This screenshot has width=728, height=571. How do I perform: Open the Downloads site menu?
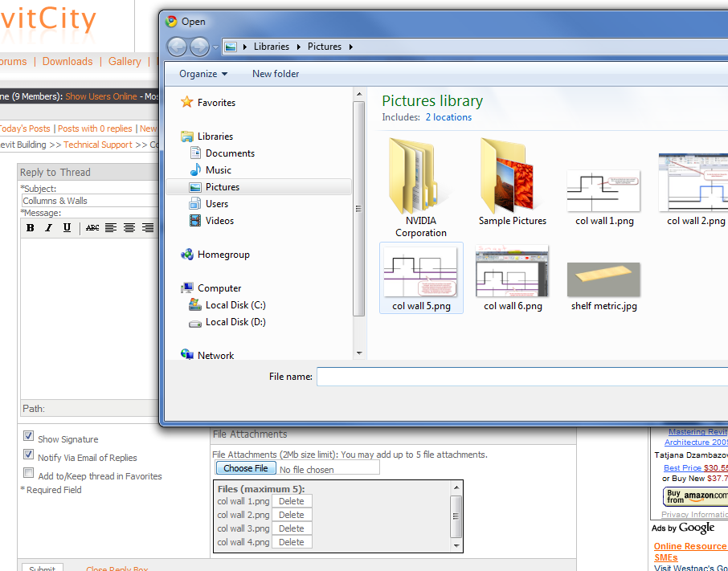point(67,61)
